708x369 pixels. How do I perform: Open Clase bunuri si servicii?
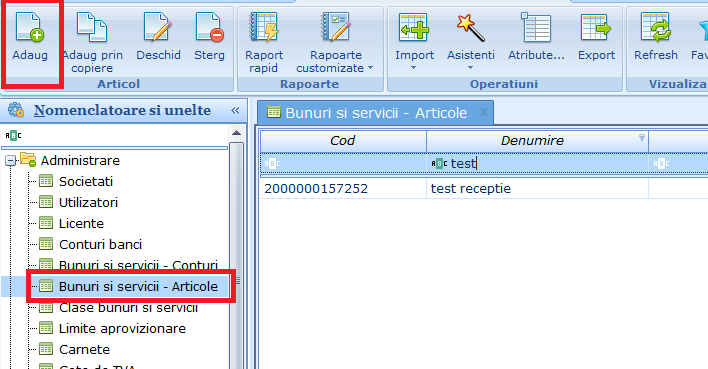[x=128, y=308]
